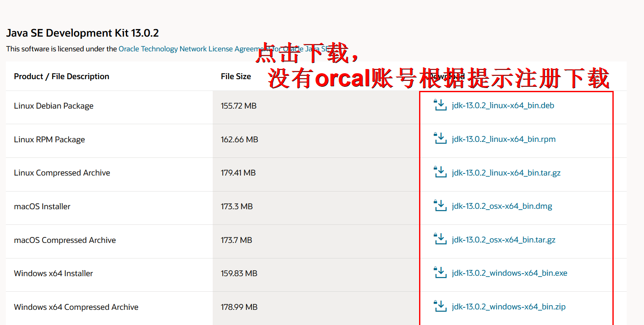Click download icon beside jdk-13.0.2_windows-x64_bin.zip
The height and width of the screenshot is (325, 644).
click(x=440, y=306)
